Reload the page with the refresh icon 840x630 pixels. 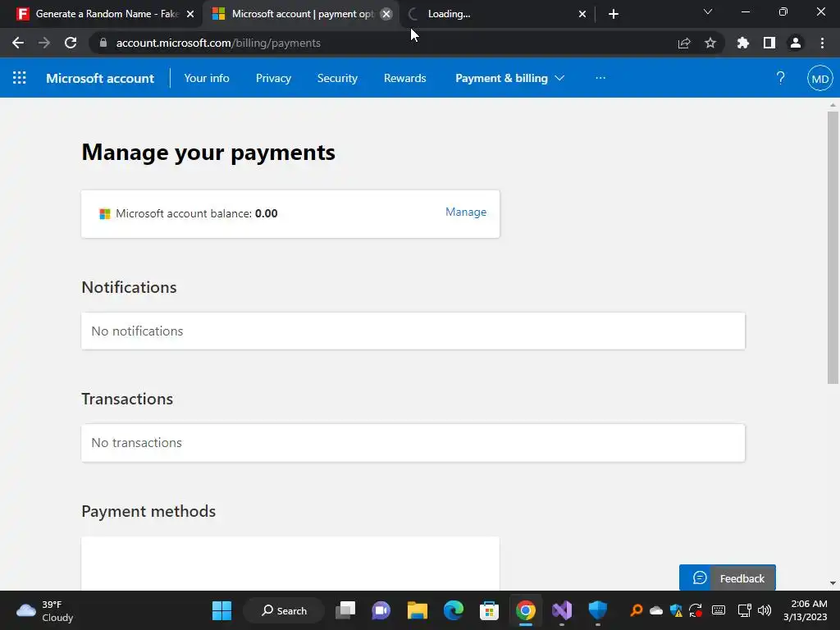(71, 43)
